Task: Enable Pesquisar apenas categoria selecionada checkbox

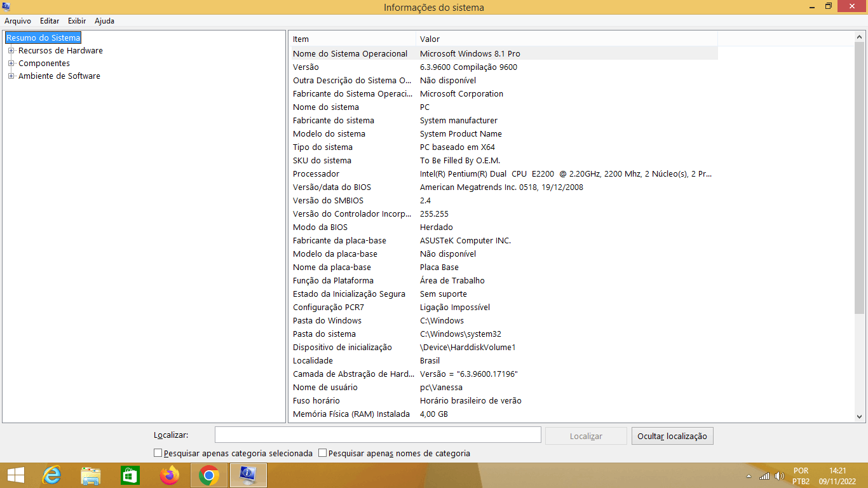Action: coord(158,453)
